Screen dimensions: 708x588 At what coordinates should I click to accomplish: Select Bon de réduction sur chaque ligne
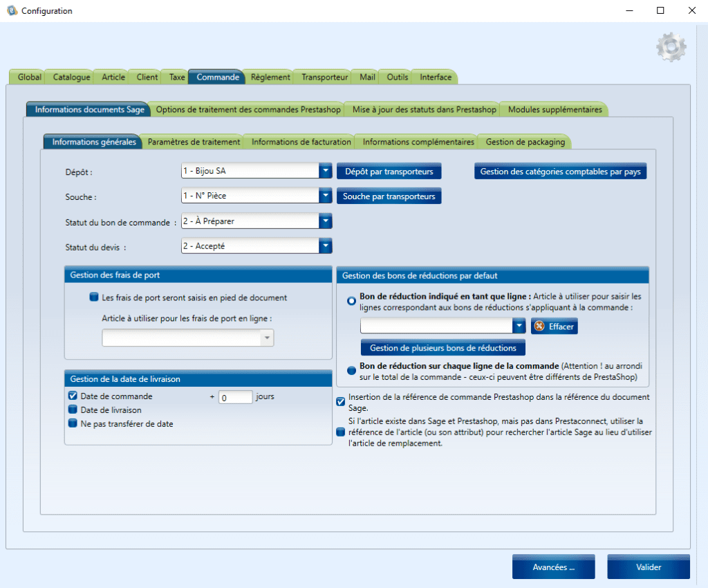click(x=351, y=370)
